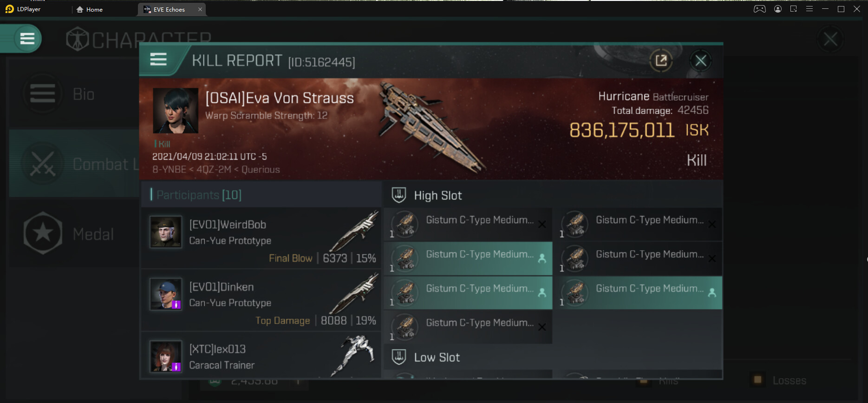Switch to the Medal tab
This screenshot has height=403, width=868.
click(74, 234)
